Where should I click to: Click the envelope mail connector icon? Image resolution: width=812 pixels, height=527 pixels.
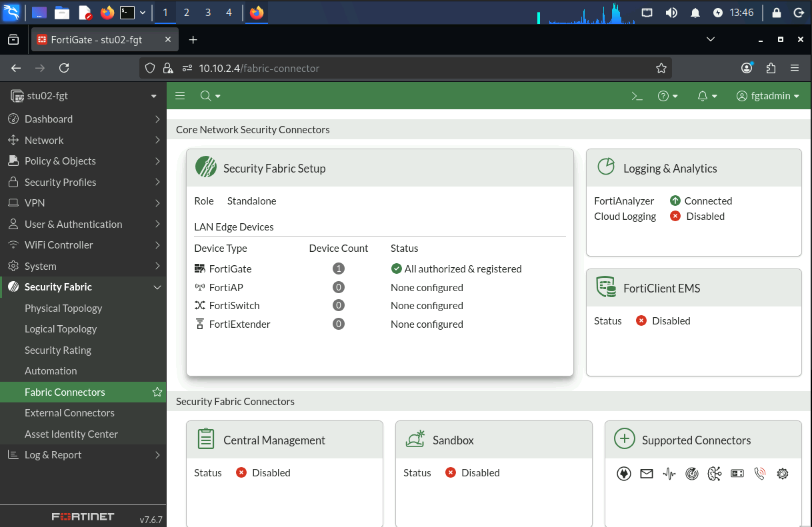click(646, 474)
